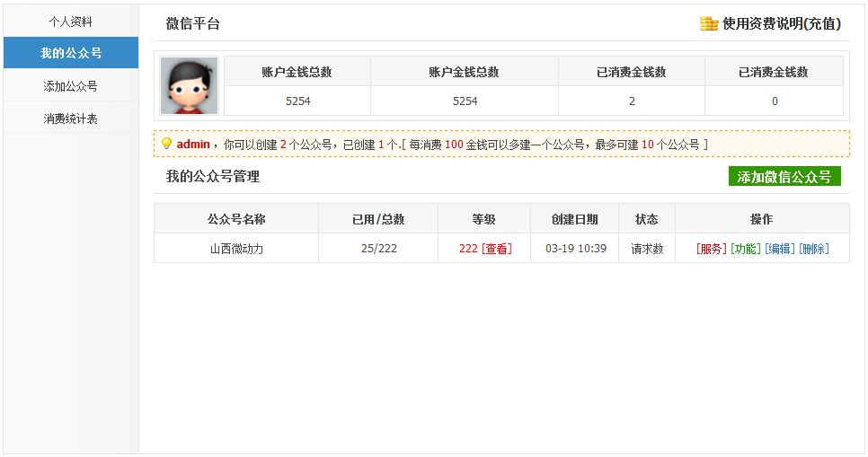Click the 已用/总数 column header
Image resolution: width=868 pixels, height=457 pixels.
tap(378, 219)
